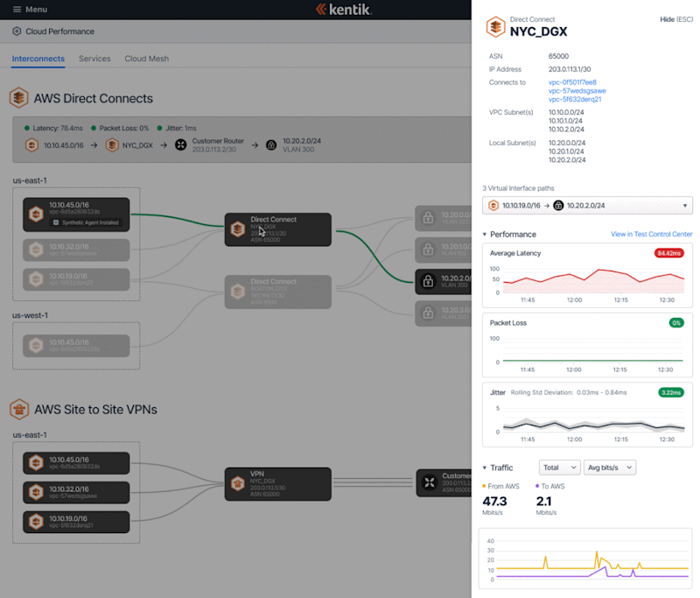Open the Avg bits/s dropdown
Screen dimensions: 700x598
(x=610, y=468)
